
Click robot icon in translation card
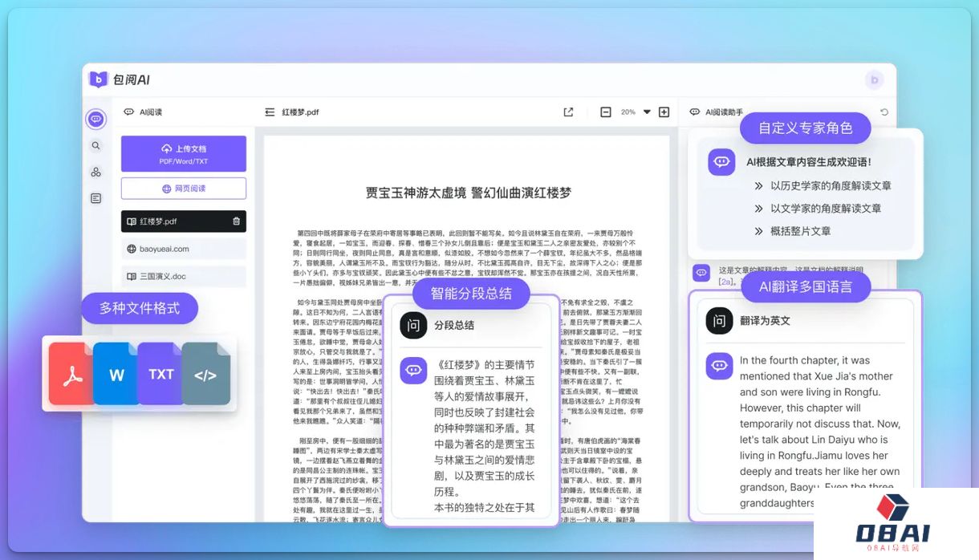point(719,366)
